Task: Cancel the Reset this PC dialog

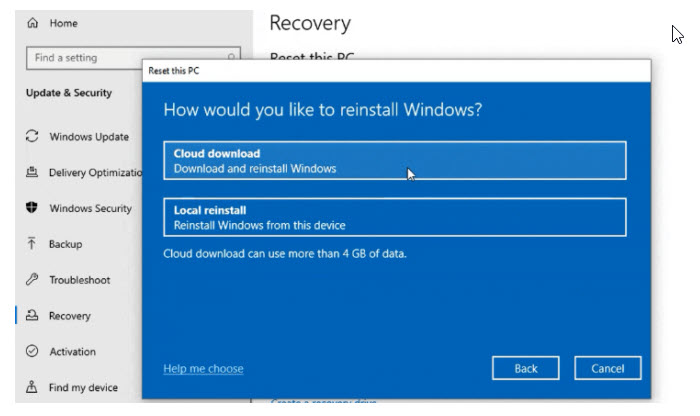Action: (x=607, y=368)
